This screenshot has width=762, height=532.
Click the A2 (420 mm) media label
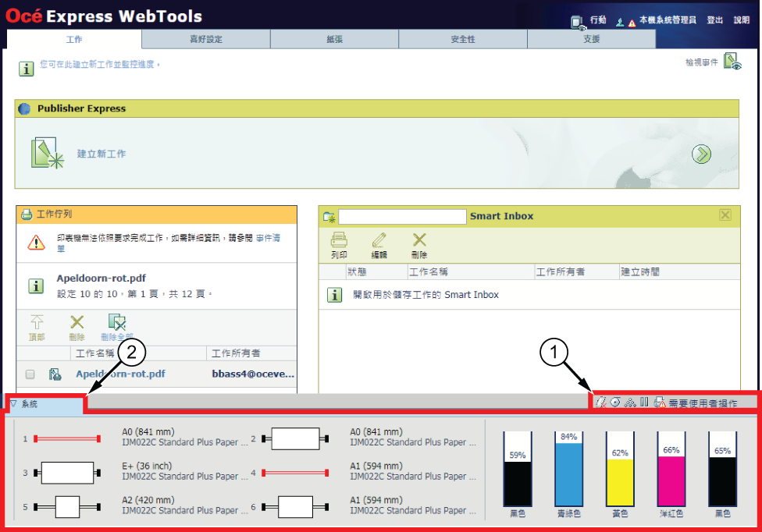[148, 500]
